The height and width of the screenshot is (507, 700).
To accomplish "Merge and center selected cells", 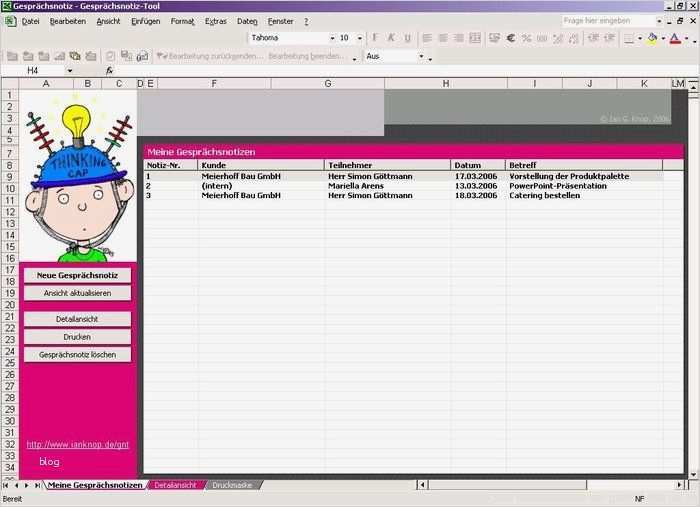I will (475, 38).
